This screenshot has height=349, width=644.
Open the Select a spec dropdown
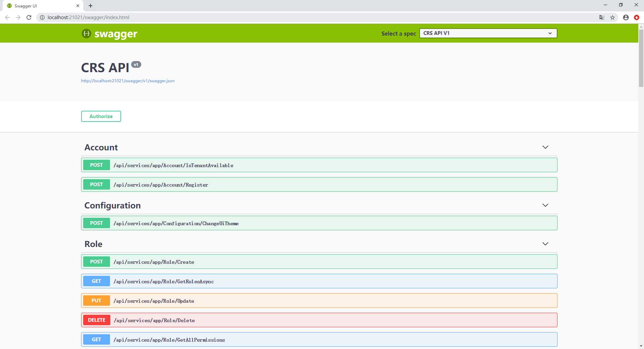(x=488, y=33)
